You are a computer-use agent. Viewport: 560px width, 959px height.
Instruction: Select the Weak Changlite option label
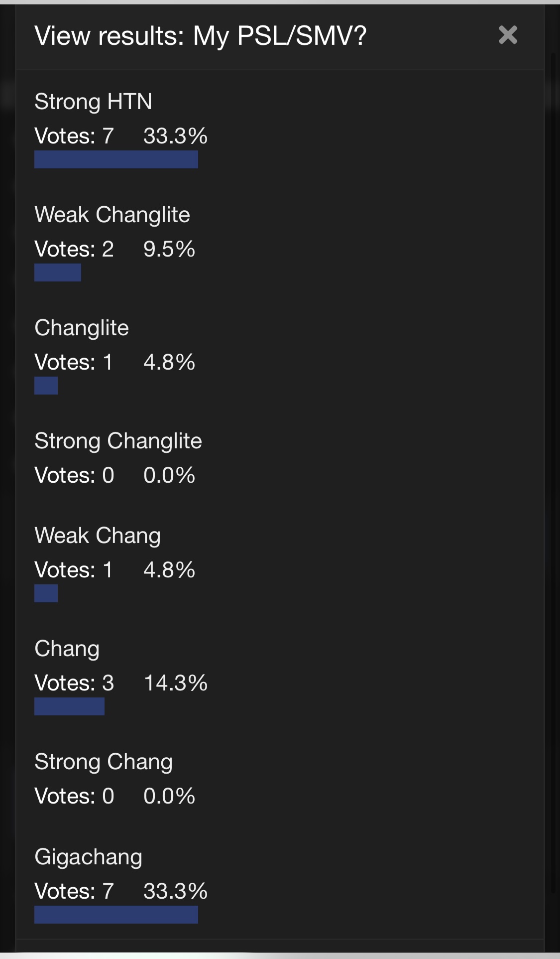pos(112,215)
